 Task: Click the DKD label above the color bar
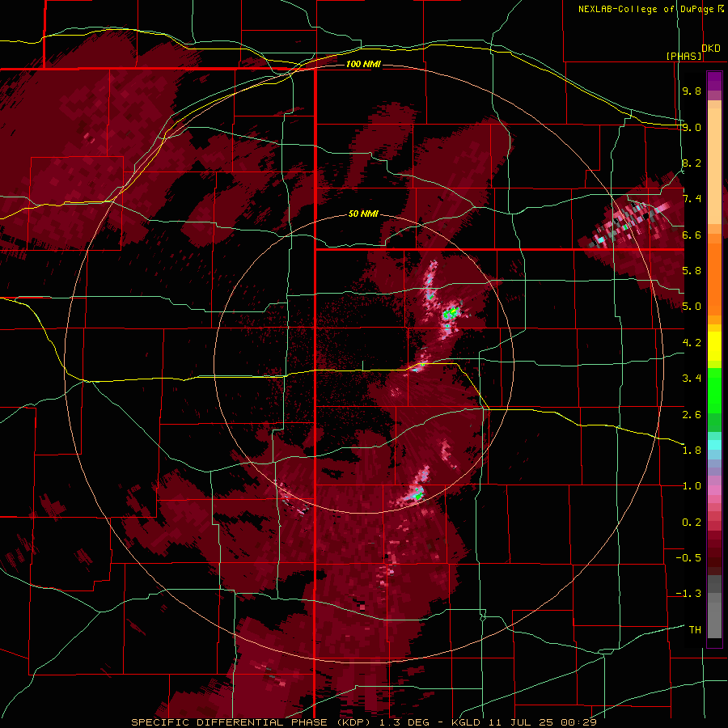pyautogui.click(x=711, y=49)
